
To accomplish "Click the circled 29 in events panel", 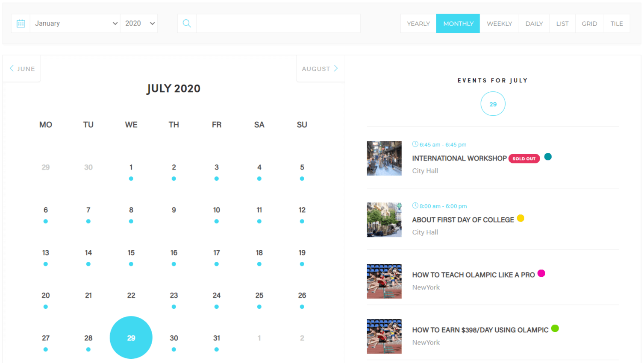I will [x=493, y=104].
